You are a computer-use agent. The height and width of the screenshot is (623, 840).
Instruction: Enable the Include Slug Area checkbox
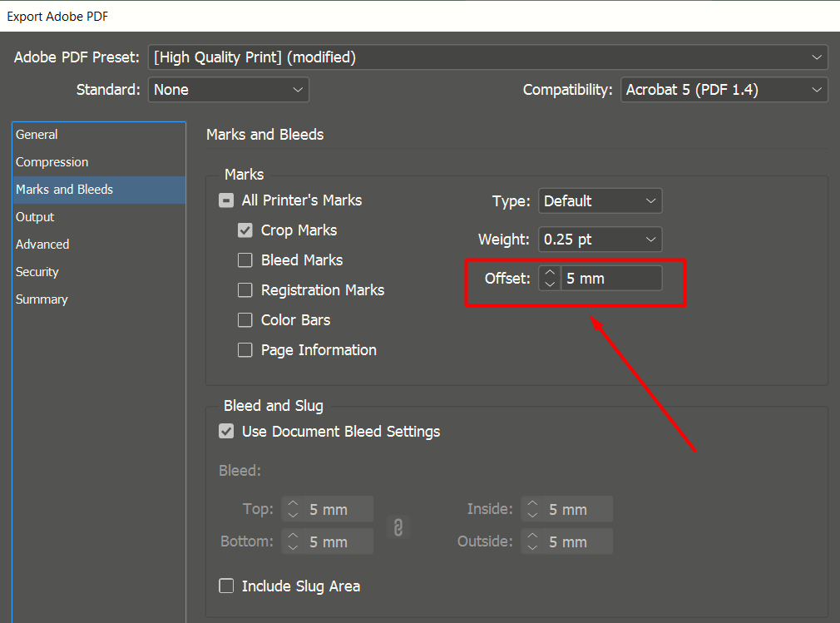[226, 586]
